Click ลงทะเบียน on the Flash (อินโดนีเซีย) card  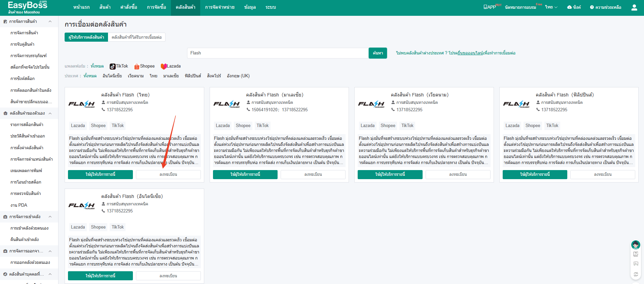(x=168, y=276)
